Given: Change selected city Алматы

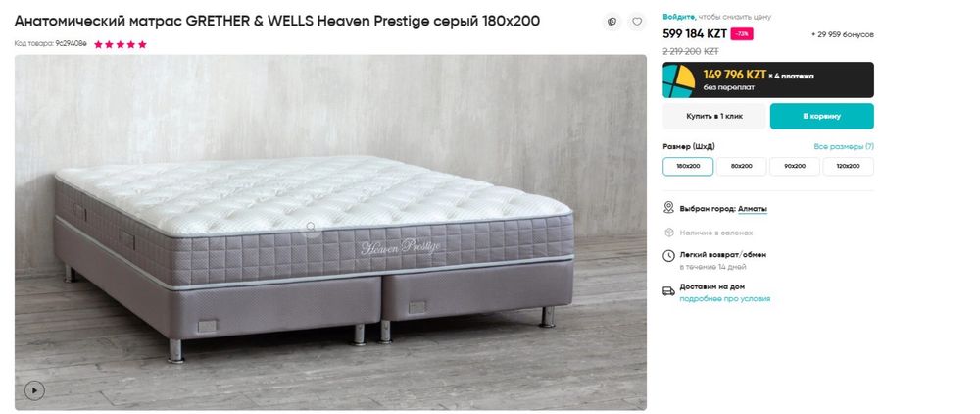Looking at the screenshot, I should [x=753, y=209].
